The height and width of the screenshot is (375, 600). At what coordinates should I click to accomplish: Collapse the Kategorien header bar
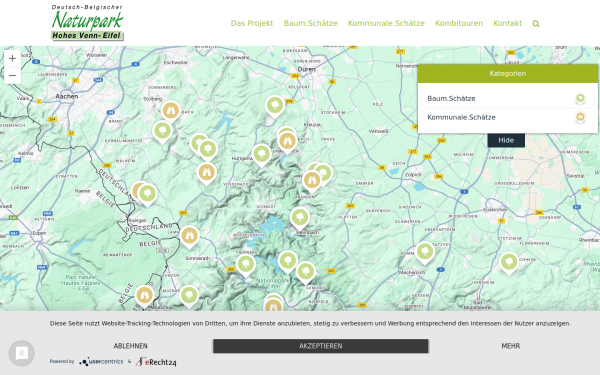pyautogui.click(x=508, y=73)
